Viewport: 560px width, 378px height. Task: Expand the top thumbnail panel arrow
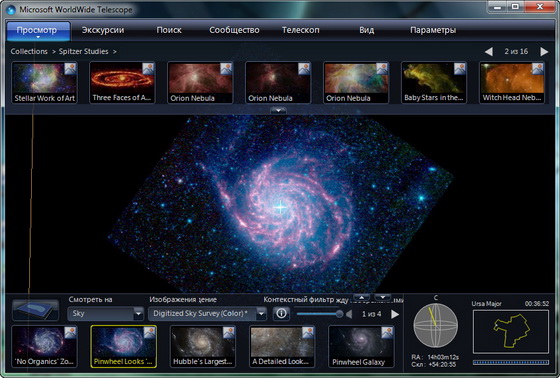pos(278,111)
